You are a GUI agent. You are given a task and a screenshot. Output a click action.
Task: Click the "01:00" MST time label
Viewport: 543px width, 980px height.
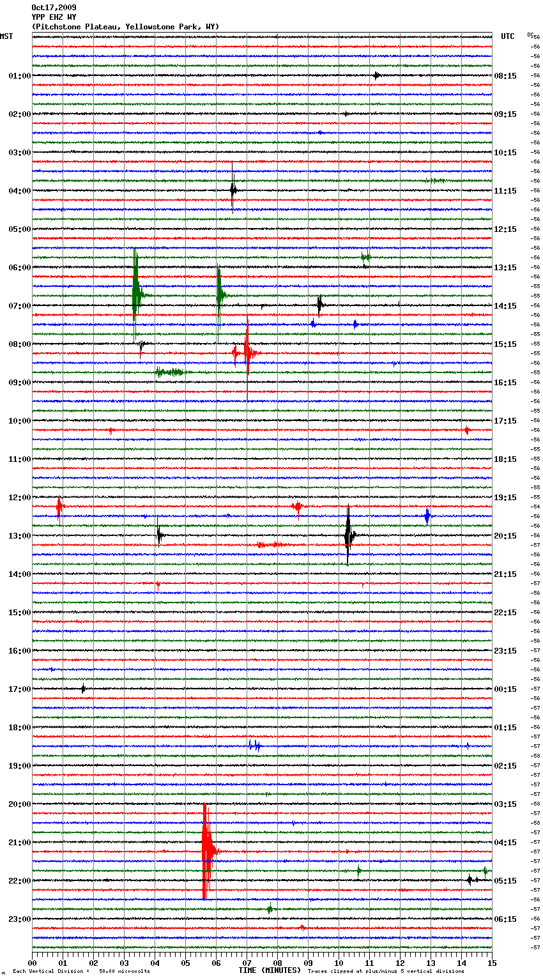(x=20, y=76)
